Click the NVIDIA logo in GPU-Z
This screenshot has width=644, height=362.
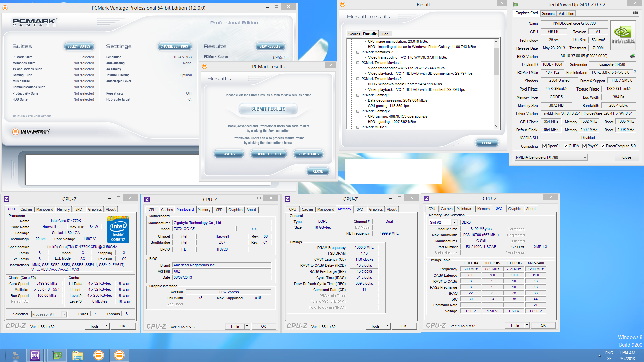tap(623, 36)
